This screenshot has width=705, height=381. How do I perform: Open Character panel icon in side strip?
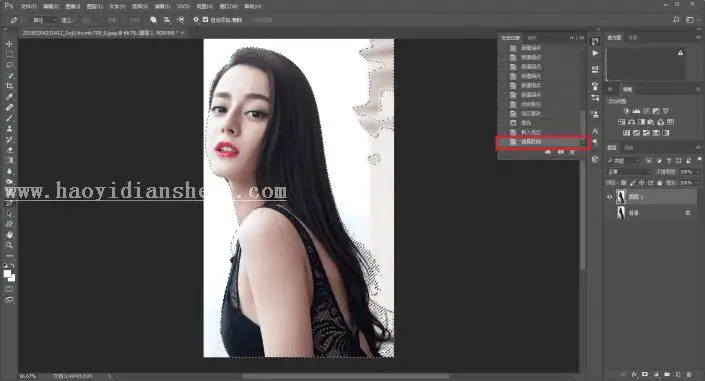pyautogui.click(x=595, y=131)
